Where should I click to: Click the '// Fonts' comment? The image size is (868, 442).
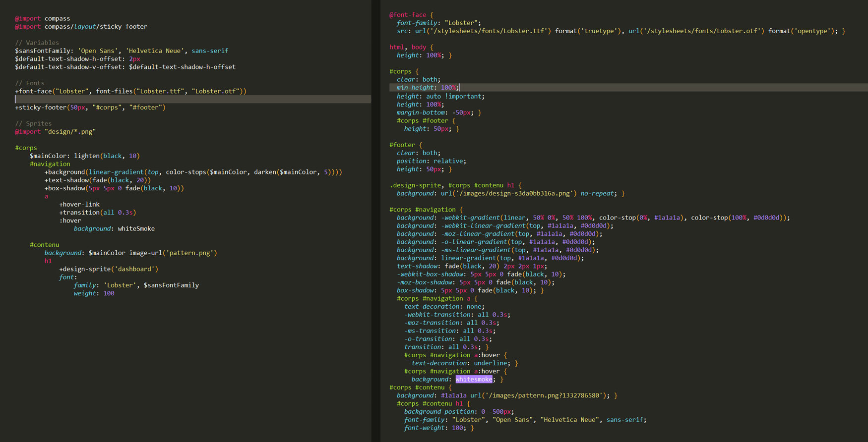29,83
